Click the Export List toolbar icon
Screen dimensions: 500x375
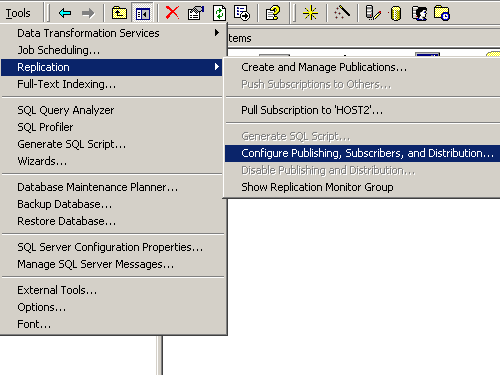click(242, 13)
